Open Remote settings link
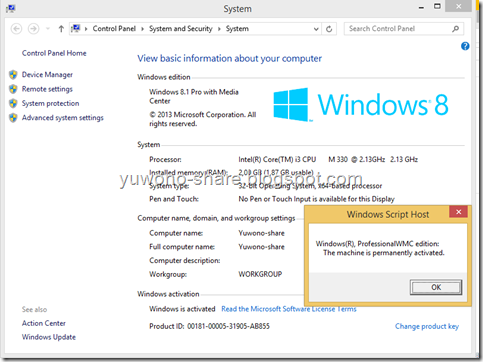 tap(47, 89)
